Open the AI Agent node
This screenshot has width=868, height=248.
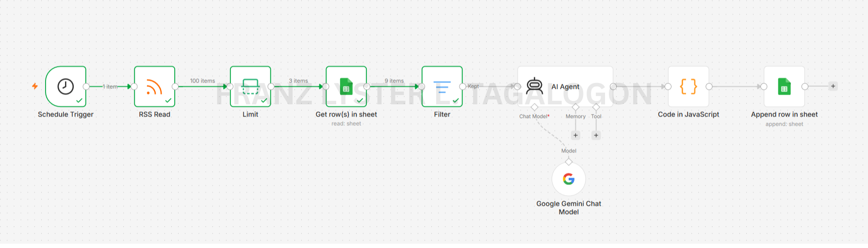point(565,86)
